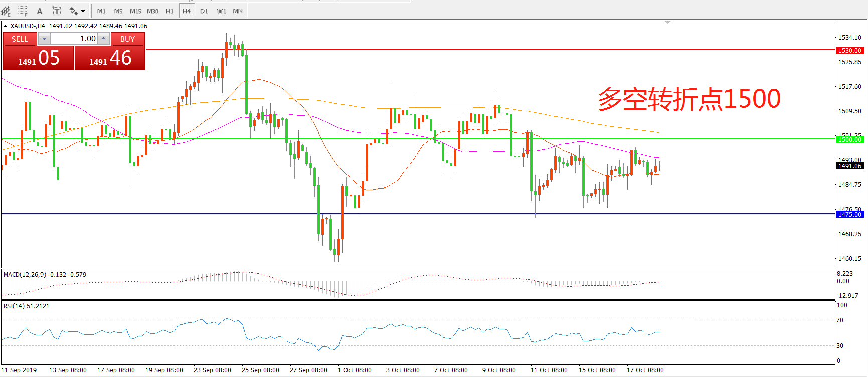Decrease lot volume with down arrow

pos(44,39)
